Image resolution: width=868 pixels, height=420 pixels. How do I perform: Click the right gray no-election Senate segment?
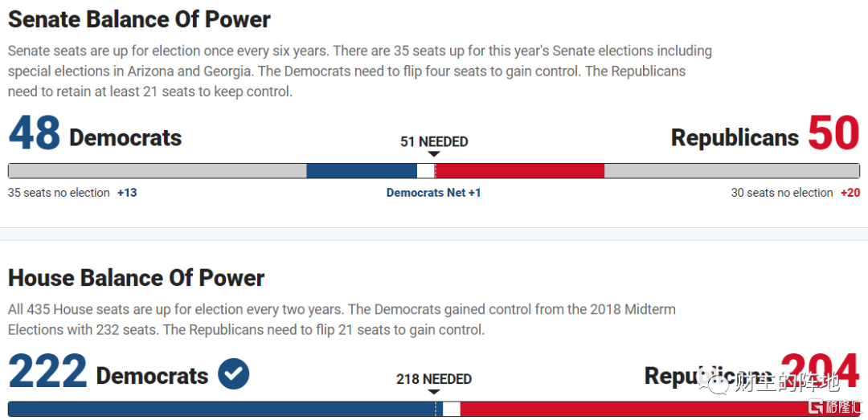click(732, 171)
